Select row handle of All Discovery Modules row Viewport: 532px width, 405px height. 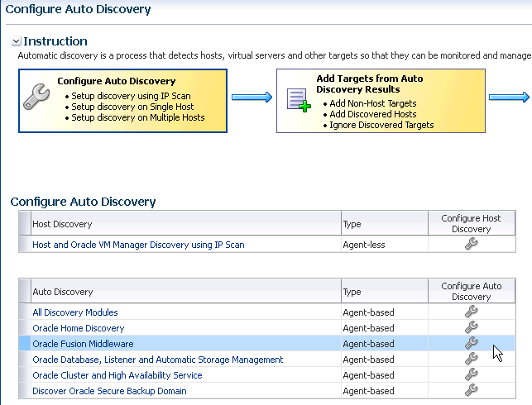click(x=25, y=312)
